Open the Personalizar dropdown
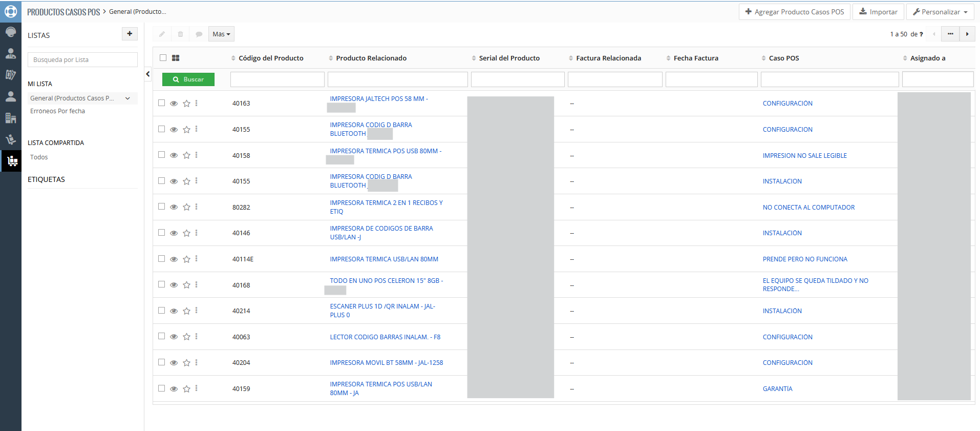 point(940,12)
